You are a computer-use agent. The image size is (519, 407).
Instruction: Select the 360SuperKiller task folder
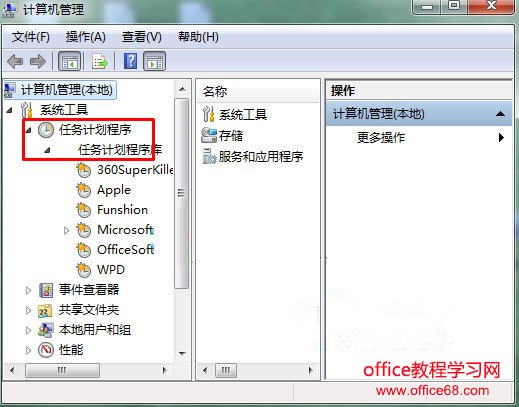125,170
